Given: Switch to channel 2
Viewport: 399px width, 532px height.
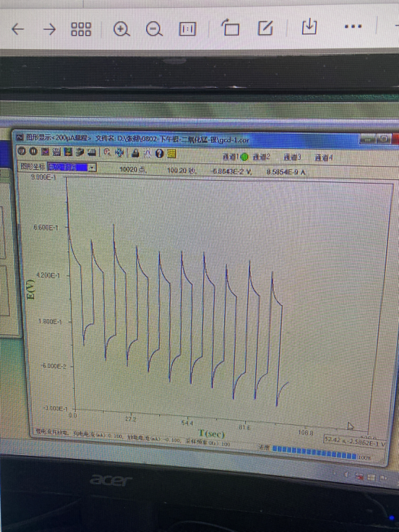Looking at the screenshot, I should [261, 157].
